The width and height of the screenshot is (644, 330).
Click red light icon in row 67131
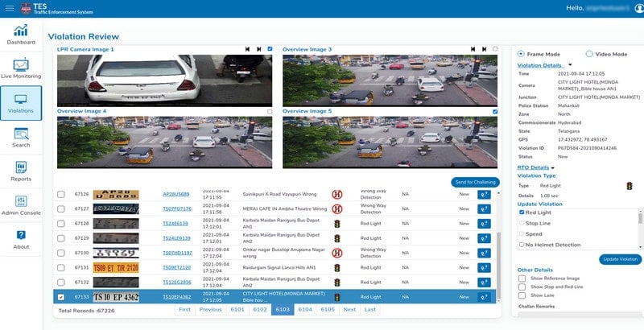[337, 267]
